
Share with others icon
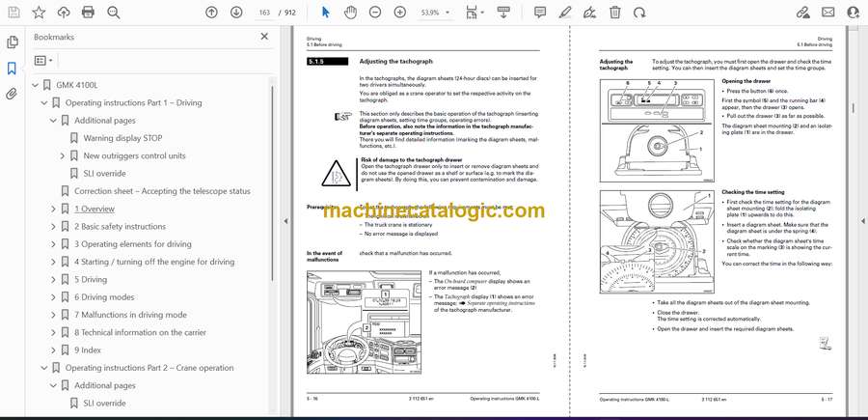click(x=854, y=13)
